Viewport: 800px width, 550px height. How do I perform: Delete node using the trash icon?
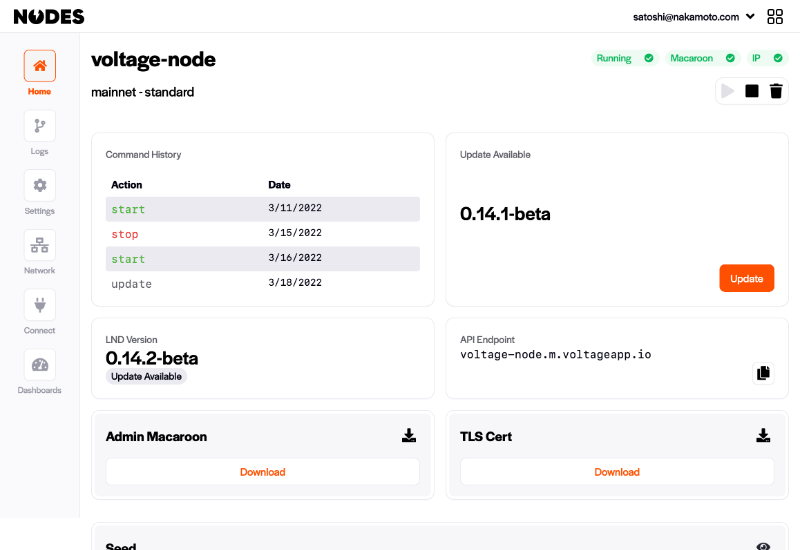(776, 91)
